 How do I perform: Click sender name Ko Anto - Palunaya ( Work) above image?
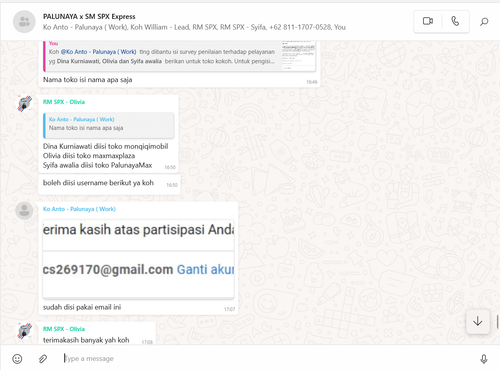79,209
